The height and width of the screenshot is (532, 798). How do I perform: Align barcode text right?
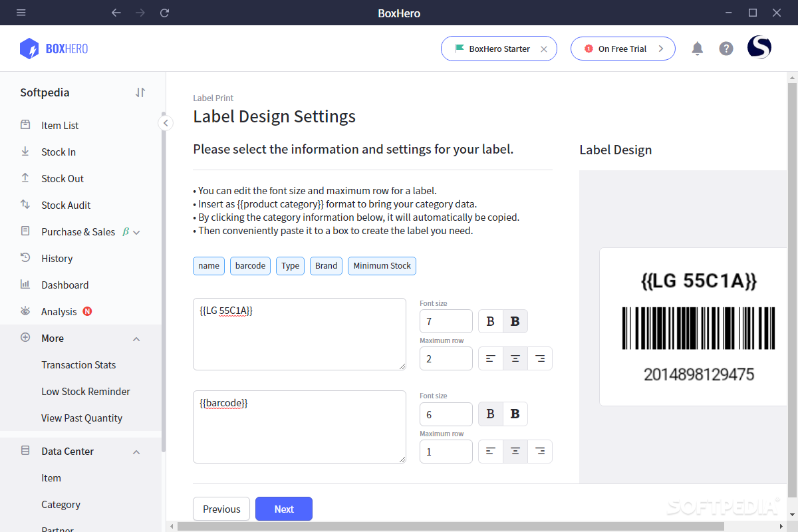[x=540, y=451]
